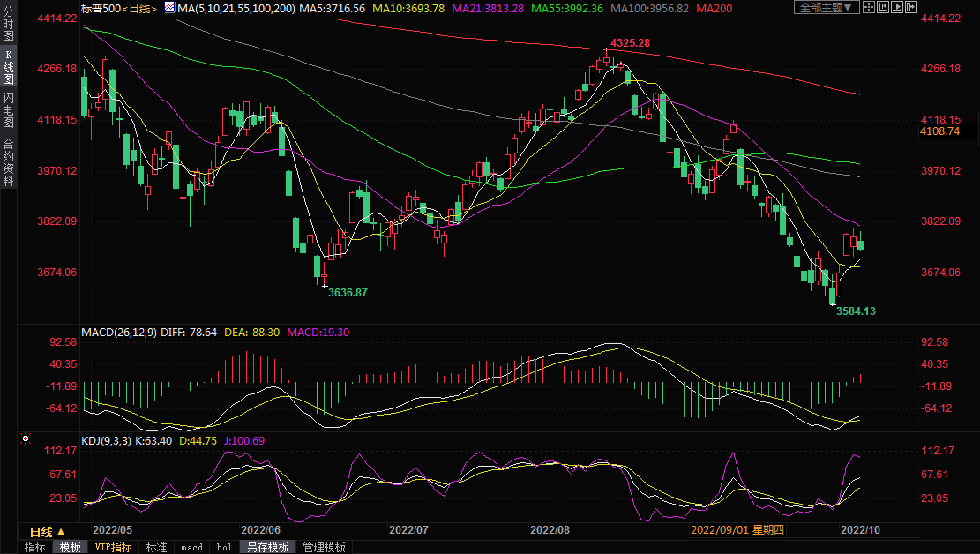Viewport: 980px width, 554px height.
Task: Click the jump-to-chart-start icon
Action: (885, 8)
